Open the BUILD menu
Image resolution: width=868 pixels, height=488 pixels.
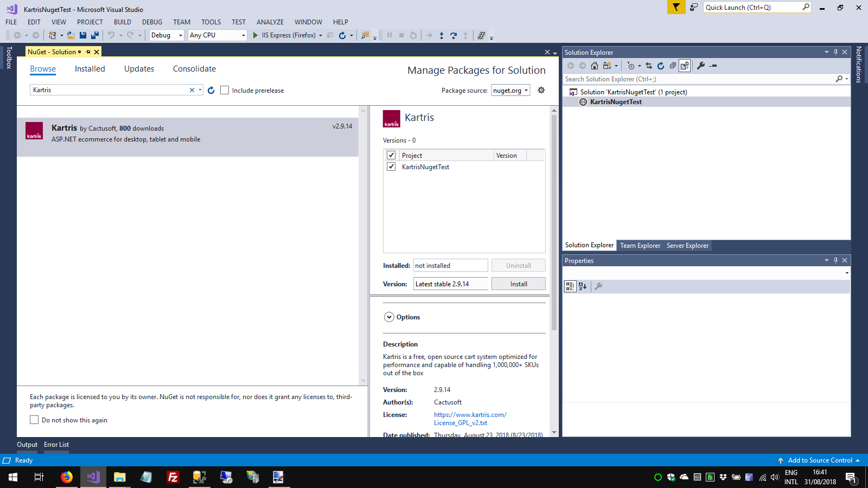pos(123,22)
